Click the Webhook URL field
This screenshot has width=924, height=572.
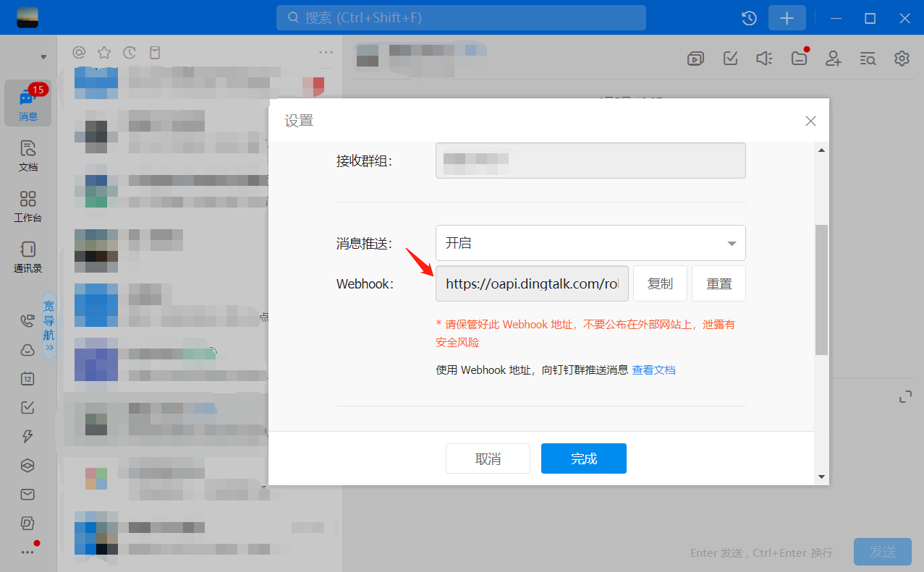[532, 283]
